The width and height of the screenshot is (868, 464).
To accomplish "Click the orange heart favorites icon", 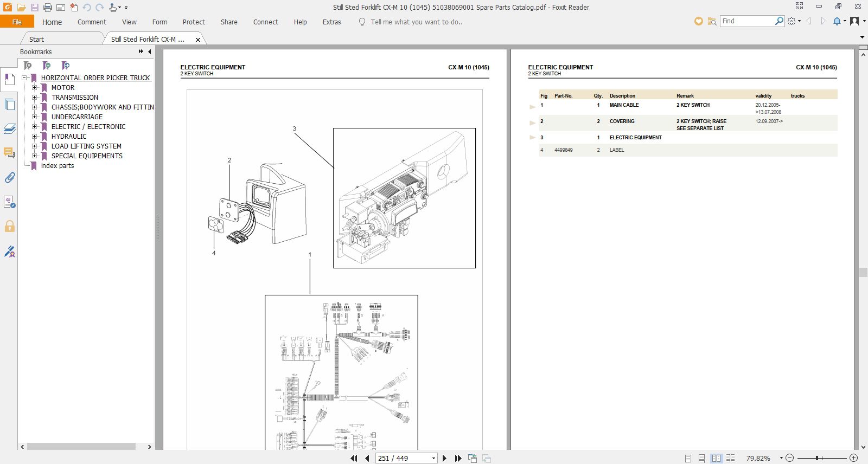I will (x=699, y=21).
